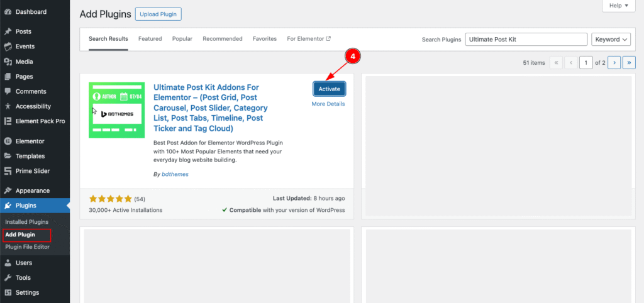Expand the Help dropdown tab
Image resolution: width=644 pixels, height=303 pixels.
coord(618,6)
